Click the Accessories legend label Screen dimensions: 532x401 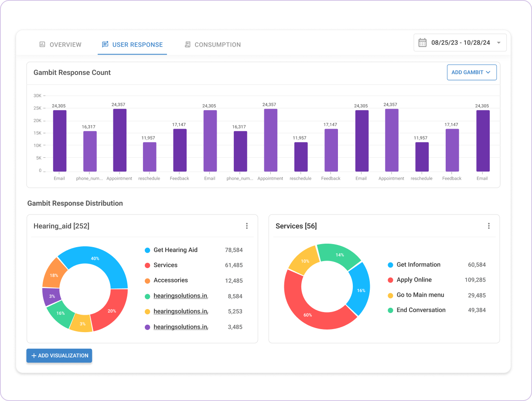point(171,280)
